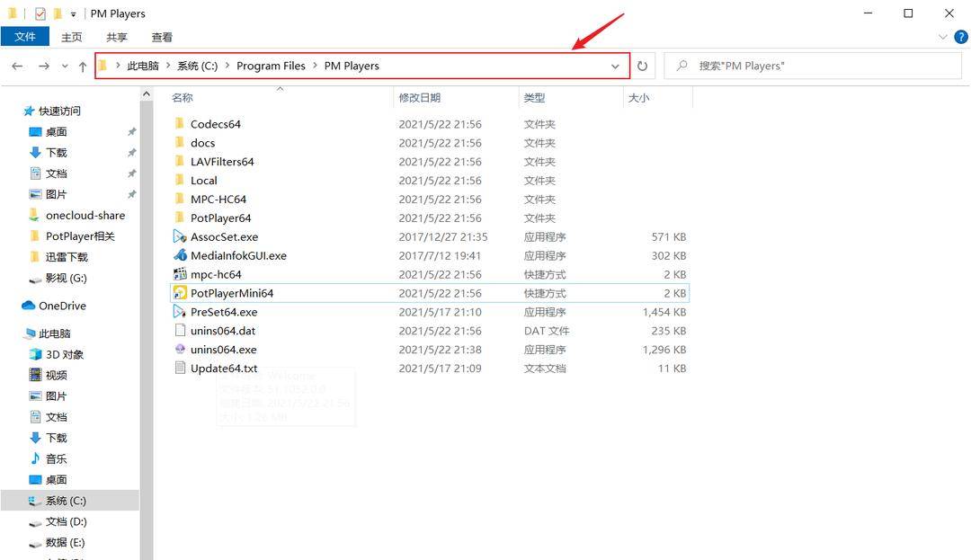Click the back navigation arrow
Viewport: 971px width, 560px height.
(16, 65)
